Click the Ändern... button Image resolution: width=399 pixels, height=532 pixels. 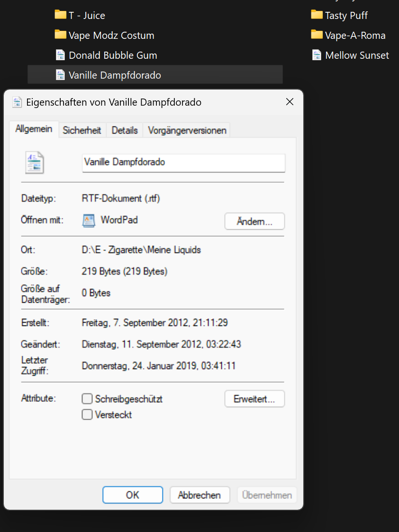254,221
